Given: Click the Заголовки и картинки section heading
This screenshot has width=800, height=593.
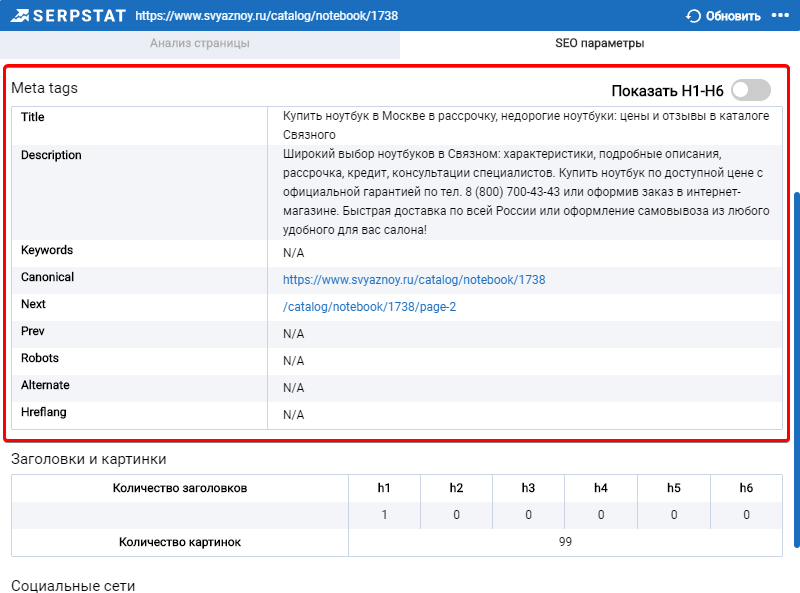Looking at the screenshot, I should (x=89, y=459).
